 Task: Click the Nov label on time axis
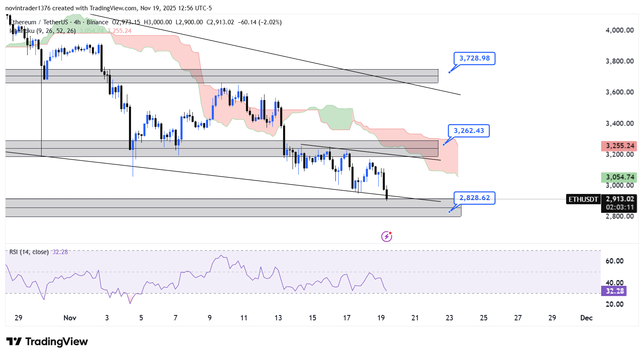pos(70,318)
